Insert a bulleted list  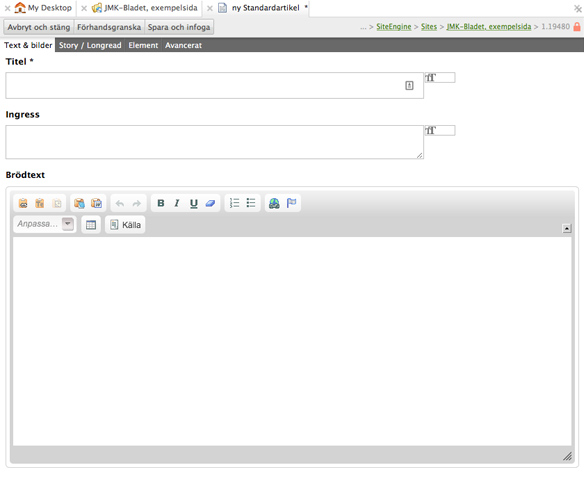pyautogui.click(x=251, y=203)
